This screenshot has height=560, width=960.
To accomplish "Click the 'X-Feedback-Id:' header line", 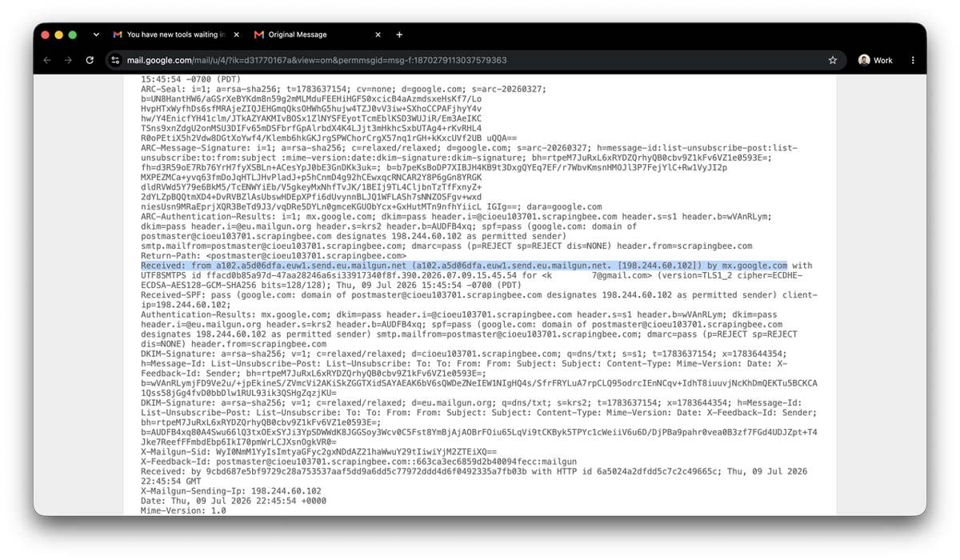I will point(358,462).
